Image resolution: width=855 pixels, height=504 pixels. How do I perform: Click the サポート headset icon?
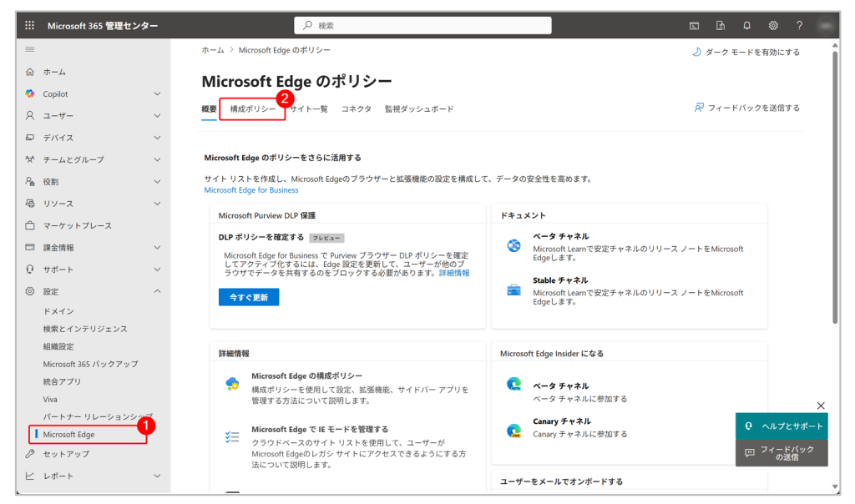point(30,270)
